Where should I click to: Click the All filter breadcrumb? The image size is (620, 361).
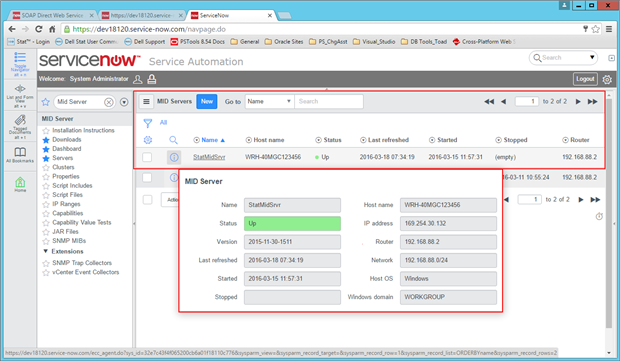163,123
